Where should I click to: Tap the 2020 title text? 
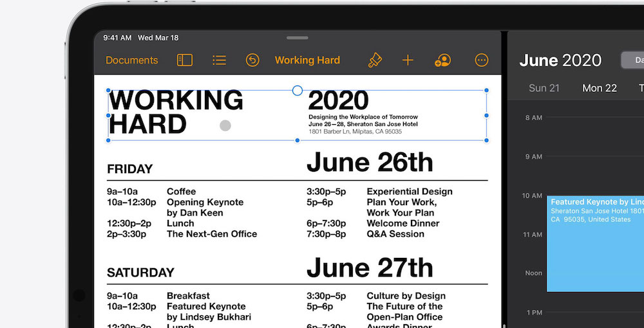[338, 100]
